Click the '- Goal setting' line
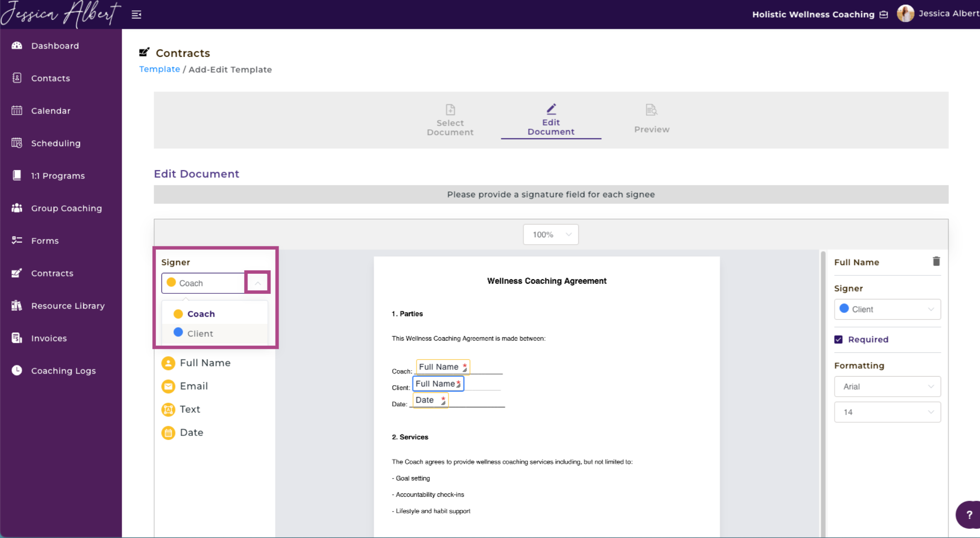Viewport: 980px width, 538px height. 411,478
